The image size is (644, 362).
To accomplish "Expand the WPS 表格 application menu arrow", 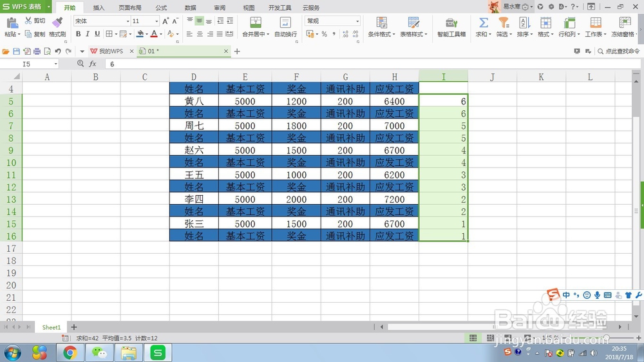I will 48,6.
